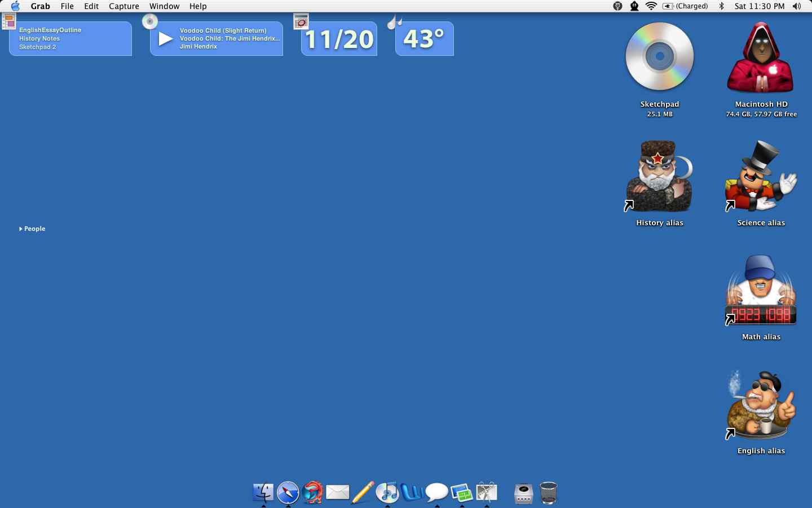Select the Macintosh HD drive icon

(761, 57)
